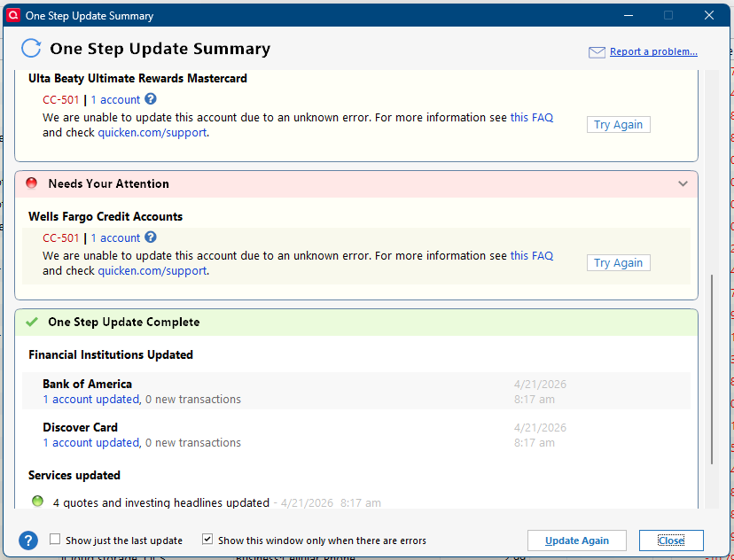
Task: Enable Show just the last update
Action: [55, 539]
